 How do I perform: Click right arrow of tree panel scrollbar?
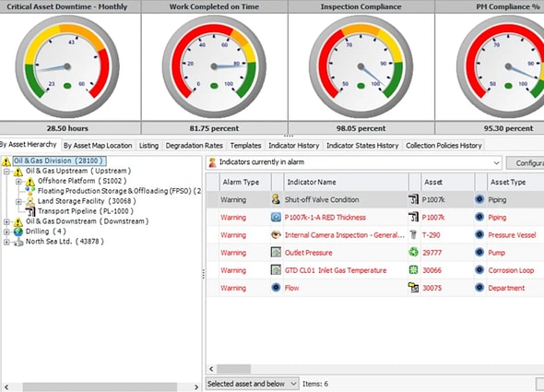[x=196, y=386]
